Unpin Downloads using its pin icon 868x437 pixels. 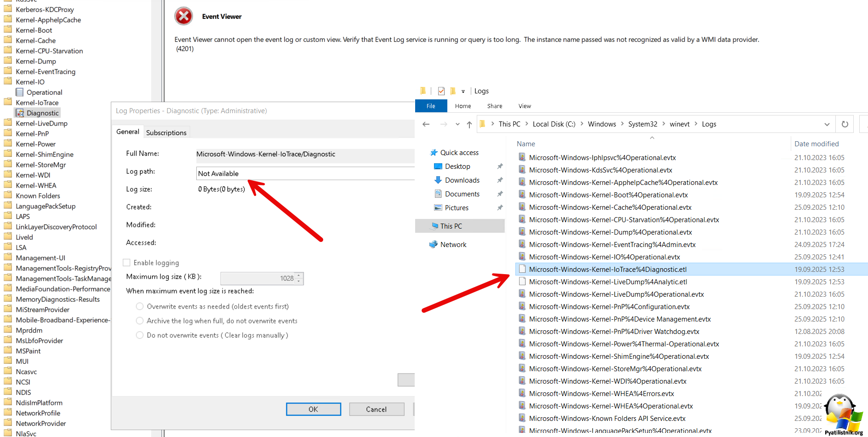click(500, 180)
